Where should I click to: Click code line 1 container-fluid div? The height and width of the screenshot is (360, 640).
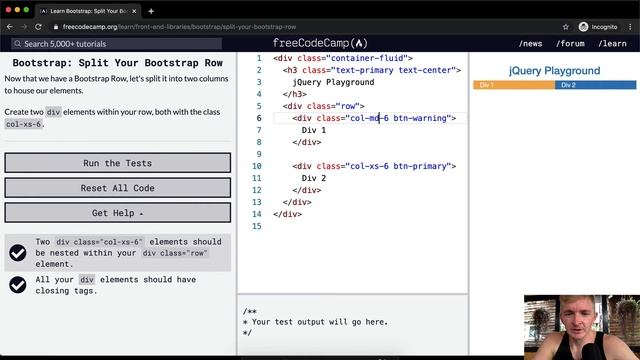(343, 58)
